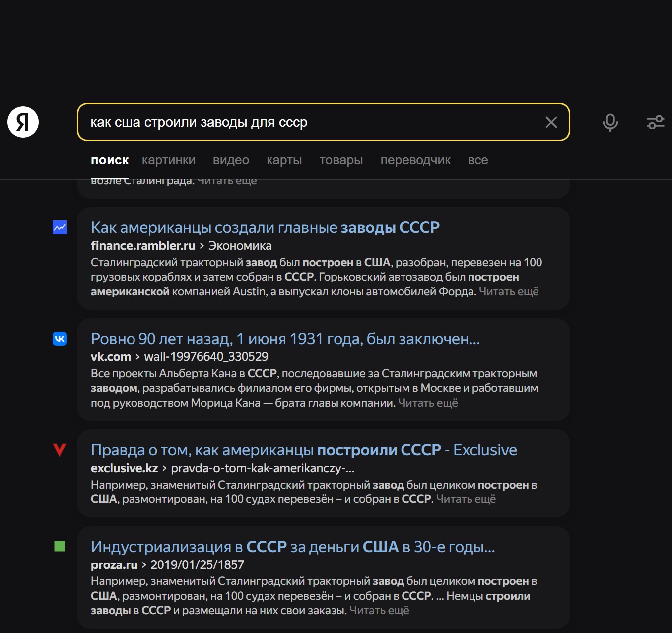Screen dimensions: 672x633
Task: Open result «Ровно 90 лет назад, 1 июня 1931 года...»
Action: tap(285, 339)
